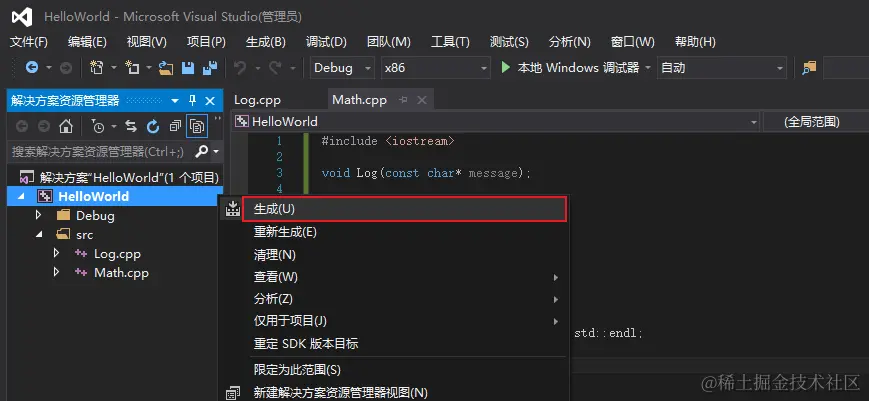Image resolution: width=869 pixels, height=401 pixels.
Task: Choose 生成(U) in the context menu
Action: coord(405,209)
